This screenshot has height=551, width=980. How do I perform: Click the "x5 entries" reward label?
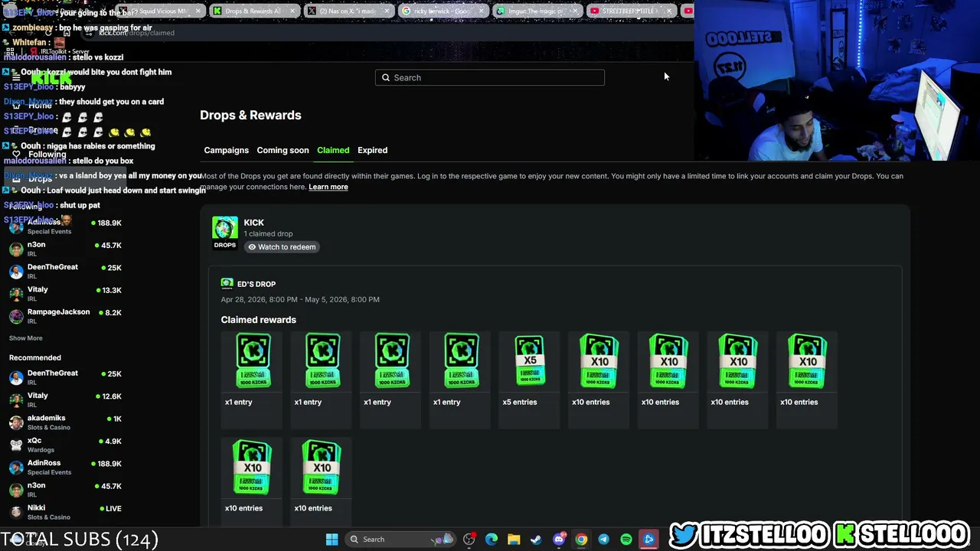[x=519, y=402]
